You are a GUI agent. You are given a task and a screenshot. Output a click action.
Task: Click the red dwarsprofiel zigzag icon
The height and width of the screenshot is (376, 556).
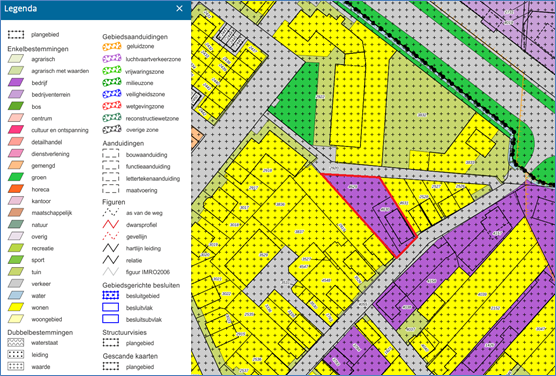coord(111,225)
